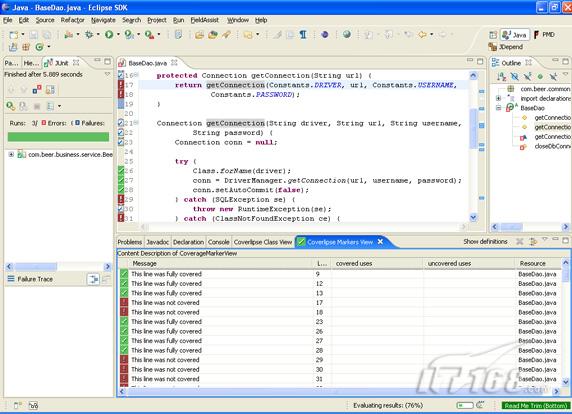Click the Show definitions button
This screenshot has height=414, width=572.
point(485,241)
